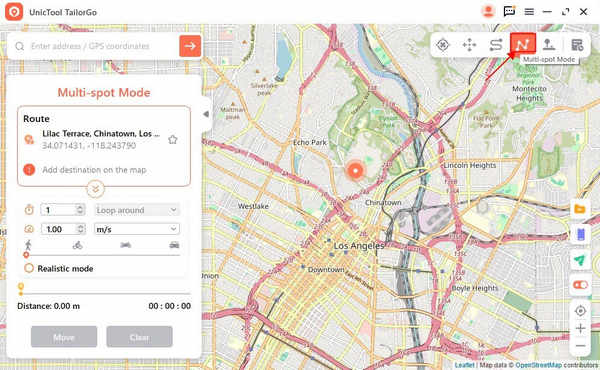Click the UnicTool TailorGo logo
The height and width of the screenshot is (370, 600).
pyautogui.click(x=14, y=12)
